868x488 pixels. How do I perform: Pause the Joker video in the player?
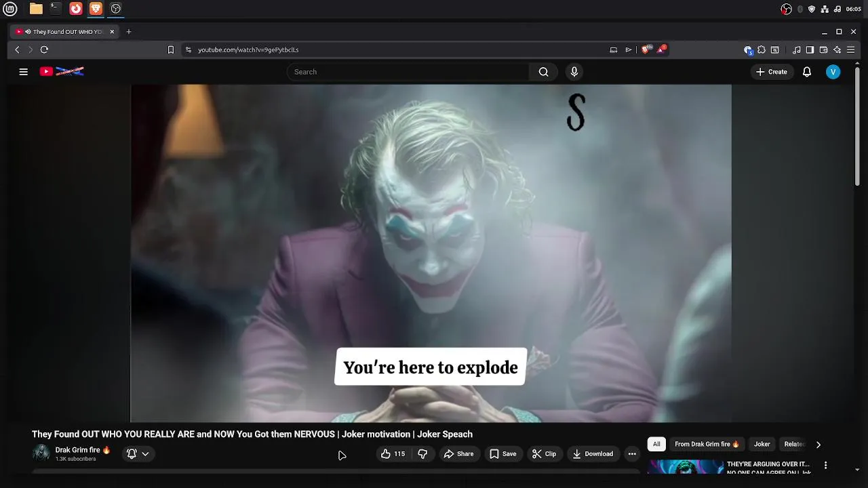(431, 253)
